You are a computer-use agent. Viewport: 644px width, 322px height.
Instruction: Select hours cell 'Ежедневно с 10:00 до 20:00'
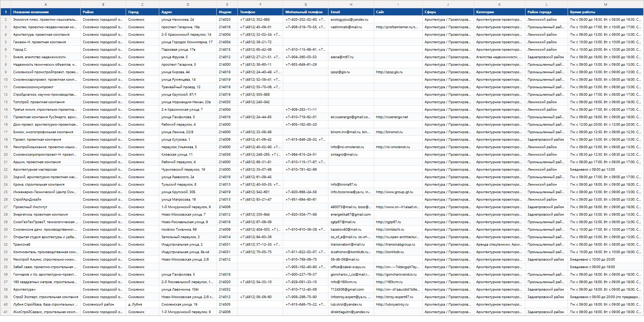[605, 259]
